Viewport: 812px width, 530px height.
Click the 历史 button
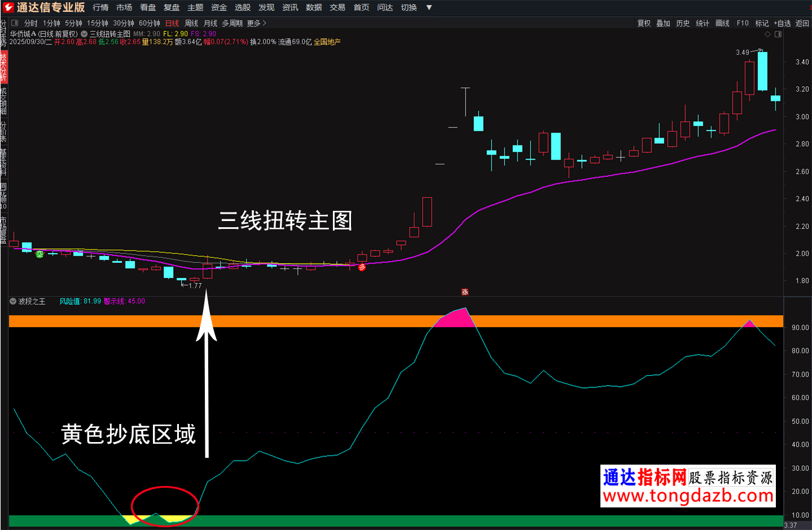pyautogui.click(x=683, y=23)
